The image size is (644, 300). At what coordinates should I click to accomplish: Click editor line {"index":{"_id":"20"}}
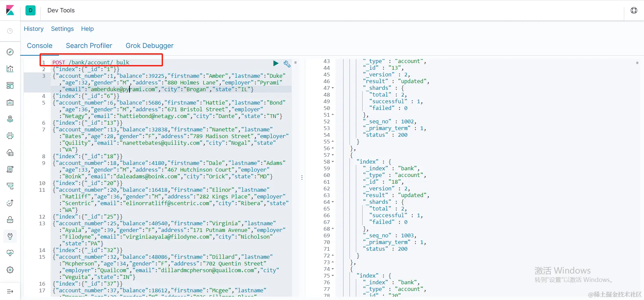coord(88,183)
